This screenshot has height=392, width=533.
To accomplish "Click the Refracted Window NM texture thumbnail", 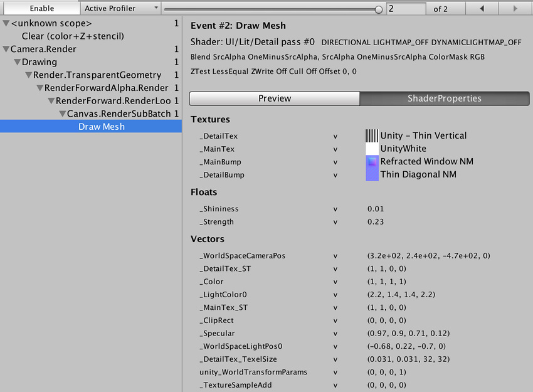I will coord(372,162).
